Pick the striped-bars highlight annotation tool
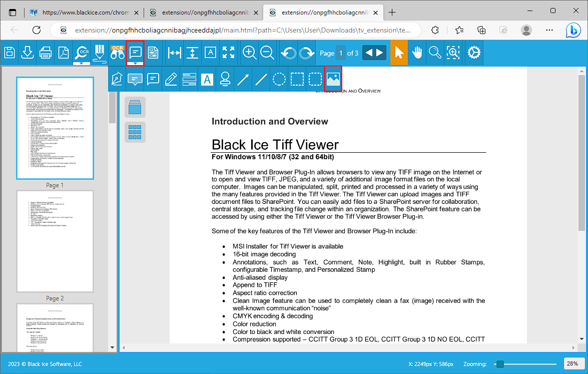 [x=189, y=79]
